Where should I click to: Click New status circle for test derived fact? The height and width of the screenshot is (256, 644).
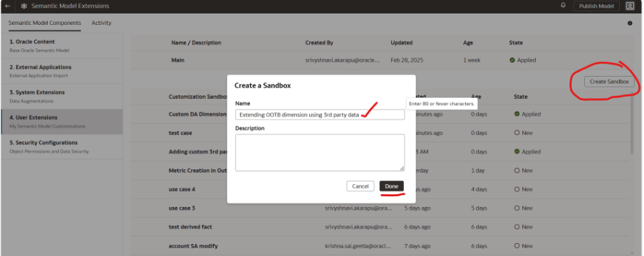517,227
